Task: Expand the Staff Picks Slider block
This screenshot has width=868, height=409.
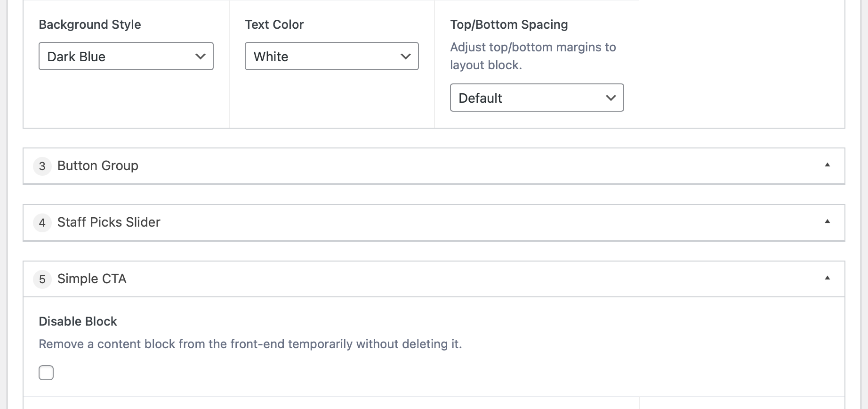Action: [x=434, y=222]
